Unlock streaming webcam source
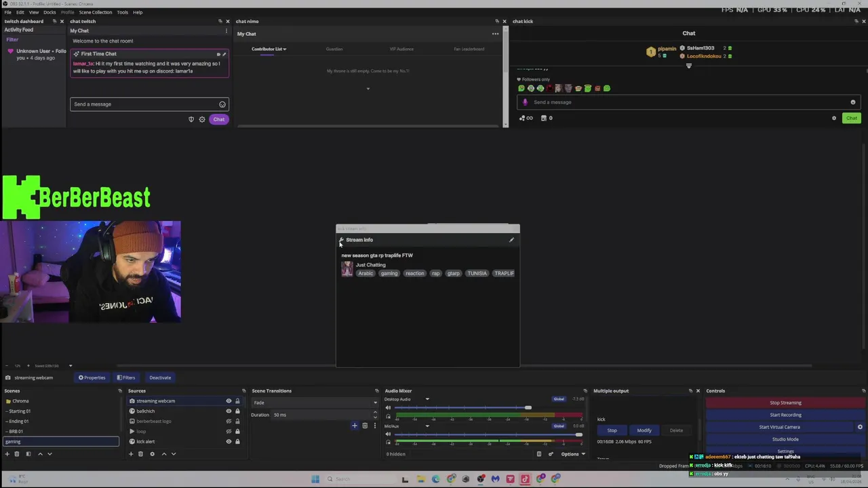This screenshot has height=488, width=868. 237,401
